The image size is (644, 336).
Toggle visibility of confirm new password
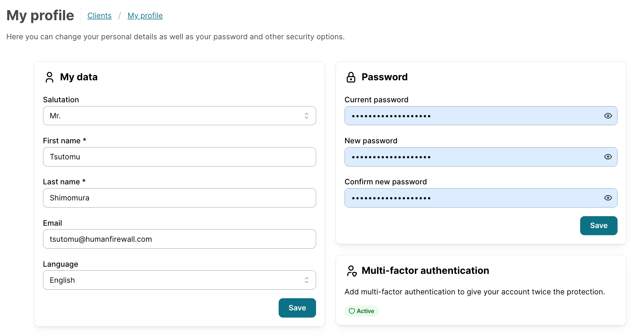point(608,198)
